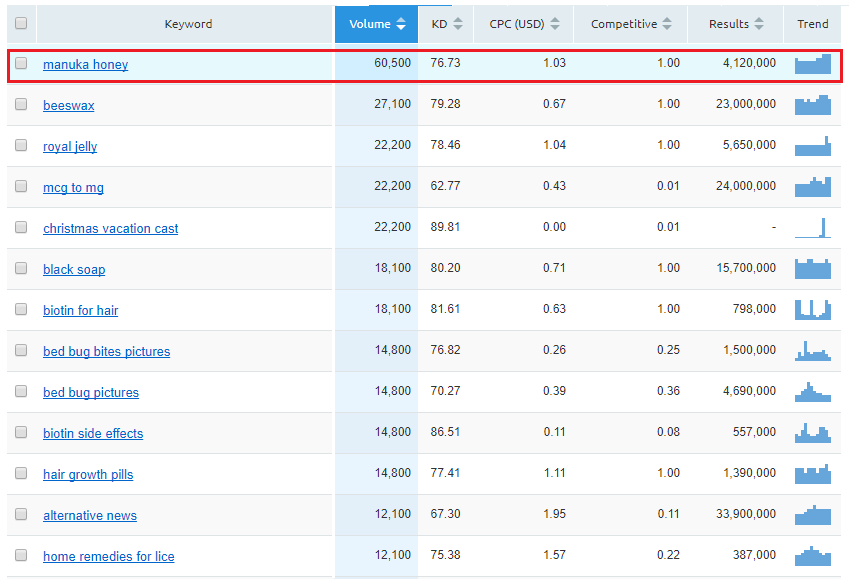Open the mcg to mg keyword link

[73, 187]
